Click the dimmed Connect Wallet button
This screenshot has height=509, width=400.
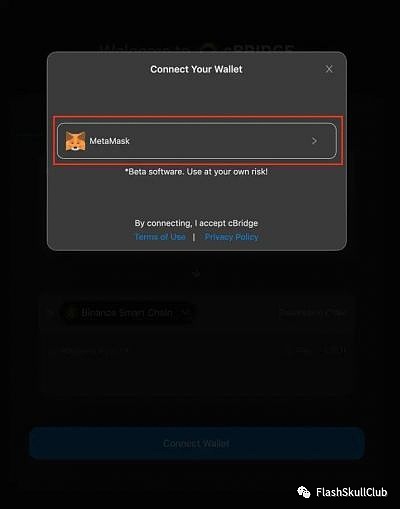pyautogui.click(x=197, y=443)
